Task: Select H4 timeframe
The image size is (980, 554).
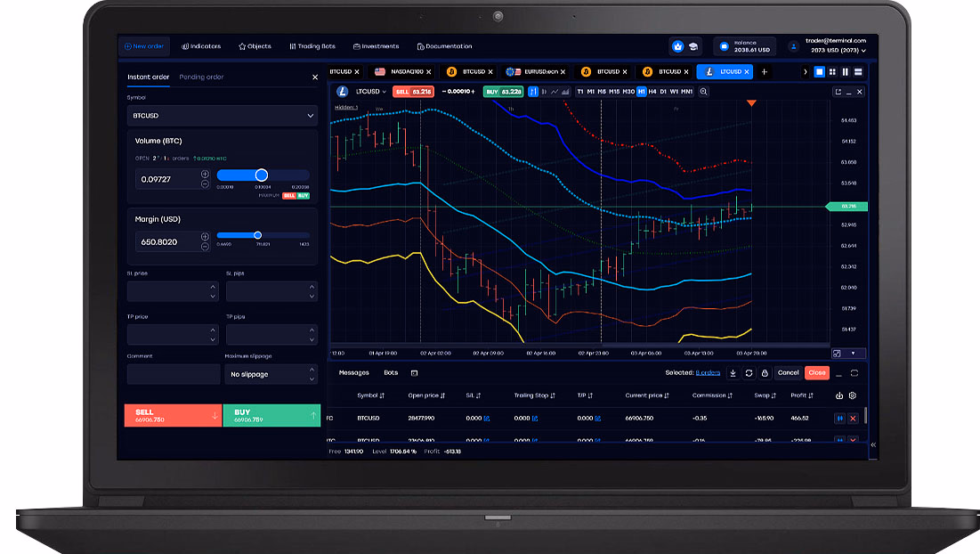Action: pyautogui.click(x=652, y=91)
